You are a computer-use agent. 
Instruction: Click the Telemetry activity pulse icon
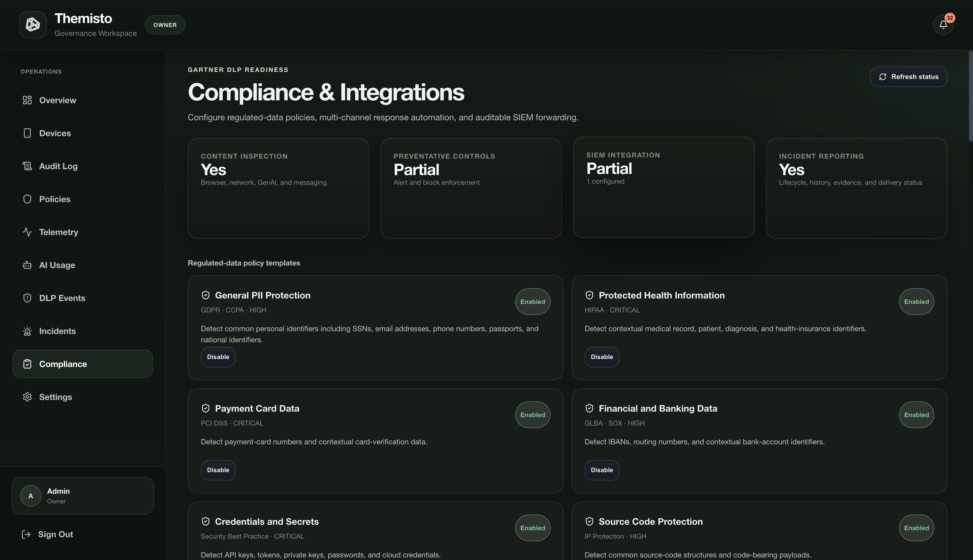point(27,232)
